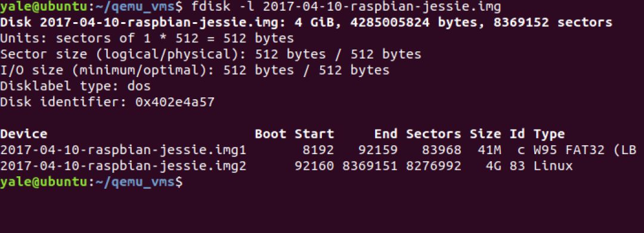Click end sector value 8369151

pos(370,166)
